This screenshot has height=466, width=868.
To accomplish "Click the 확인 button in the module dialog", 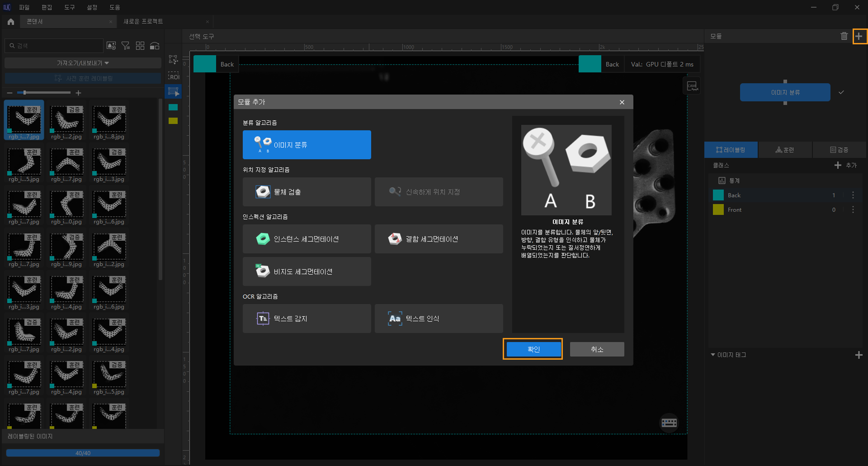I will (x=533, y=349).
